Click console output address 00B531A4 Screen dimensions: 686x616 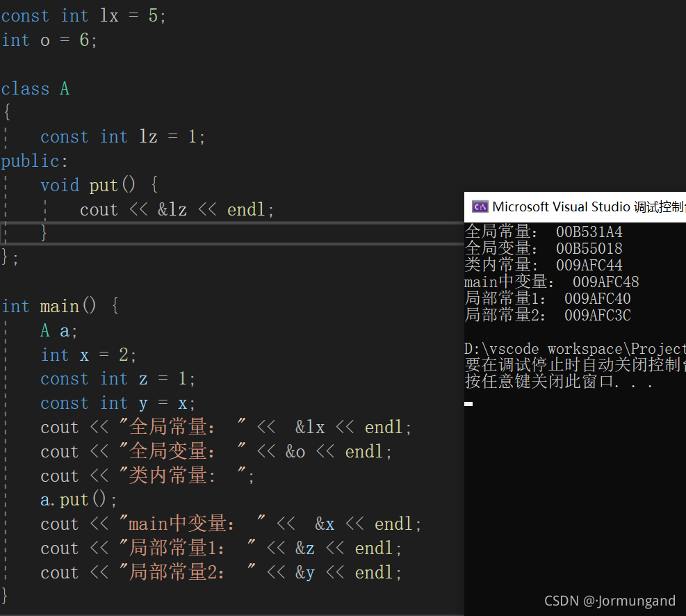(589, 232)
